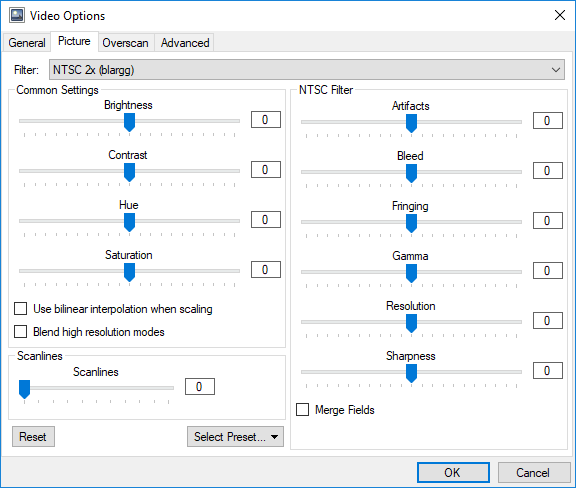Click the Video Options window icon
Viewport: 576px width, 488px height.
pyautogui.click(x=17, y=15)
